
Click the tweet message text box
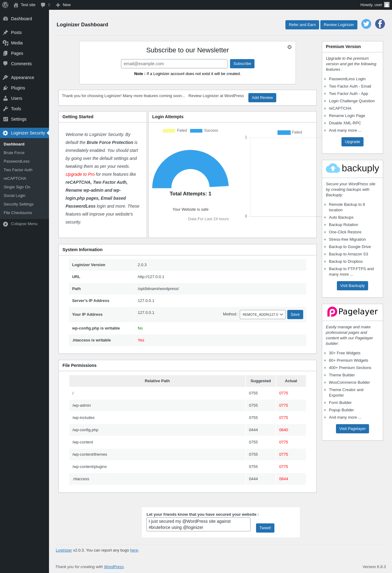[198, 524]
